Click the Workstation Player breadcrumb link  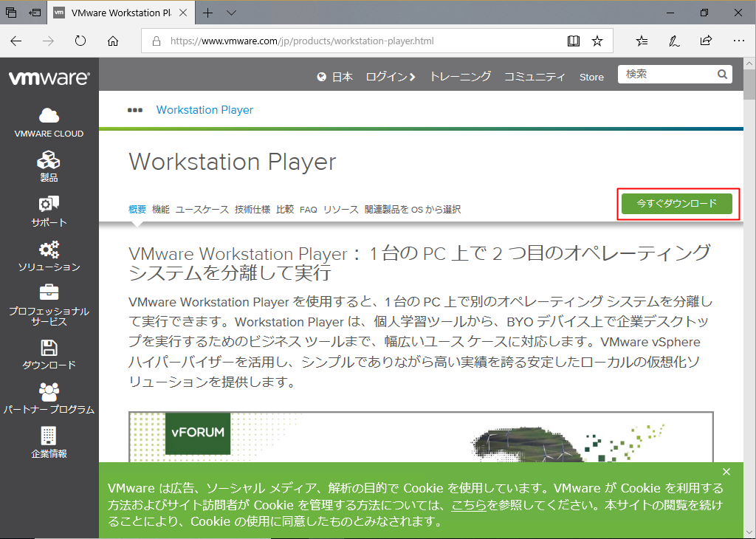205,110
